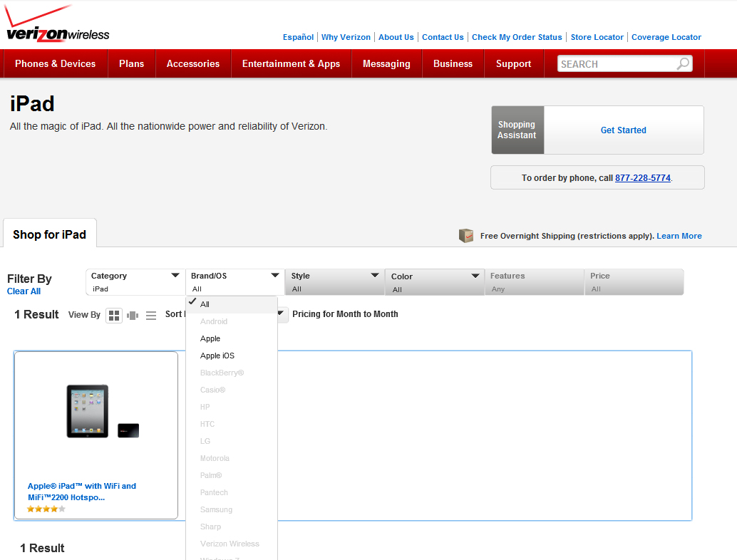Open the Contact Us link
The image size is (737, 560).
coord(443,37)
